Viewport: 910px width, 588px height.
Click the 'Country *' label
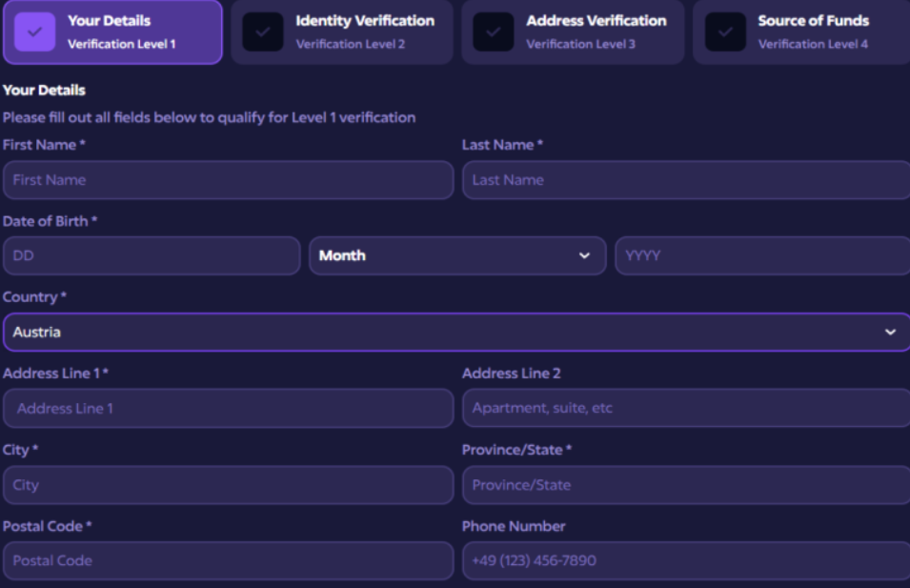[x=34, y=297]
